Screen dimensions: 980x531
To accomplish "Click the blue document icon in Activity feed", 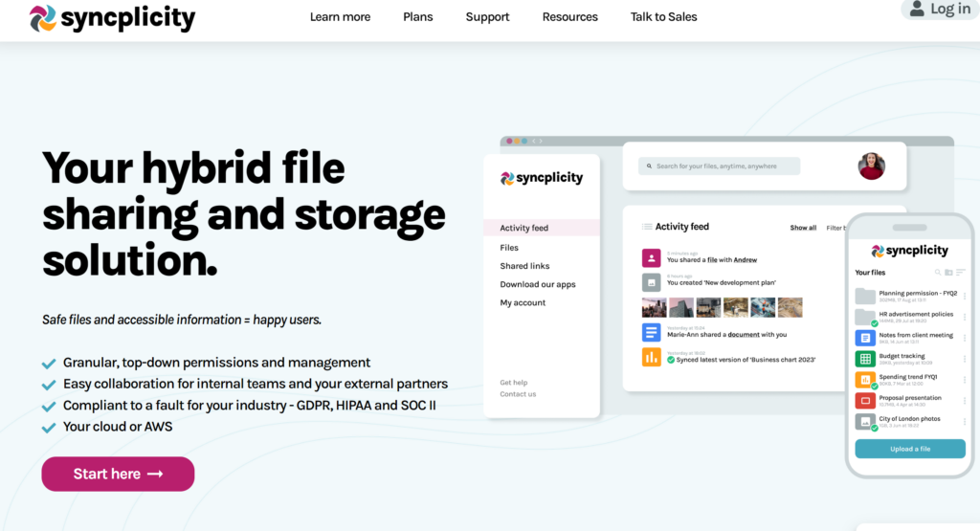I will tap(651, 332).
